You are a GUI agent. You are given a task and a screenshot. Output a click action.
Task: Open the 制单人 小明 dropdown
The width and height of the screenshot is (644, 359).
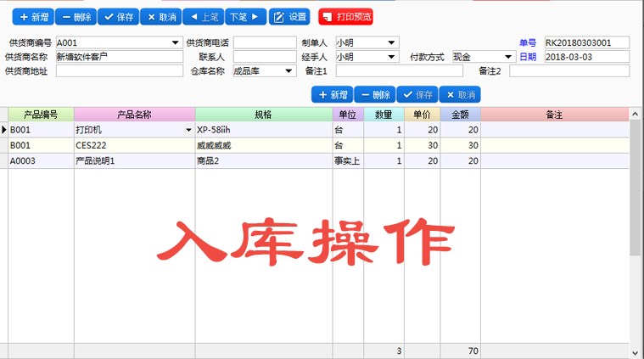coord(391,42)
